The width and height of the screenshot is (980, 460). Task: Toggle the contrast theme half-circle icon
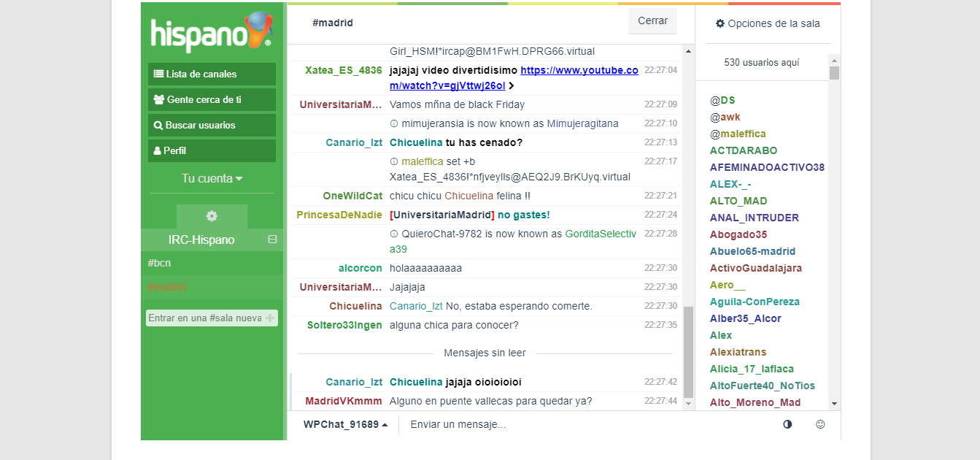(x=787, y=424)
